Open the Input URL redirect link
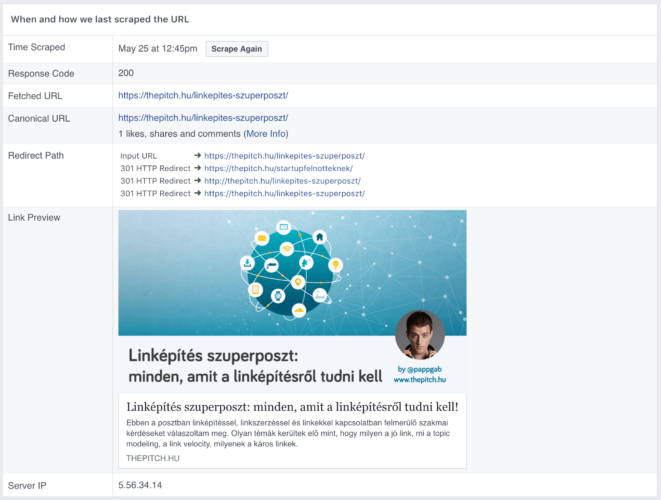 [285, 156]
